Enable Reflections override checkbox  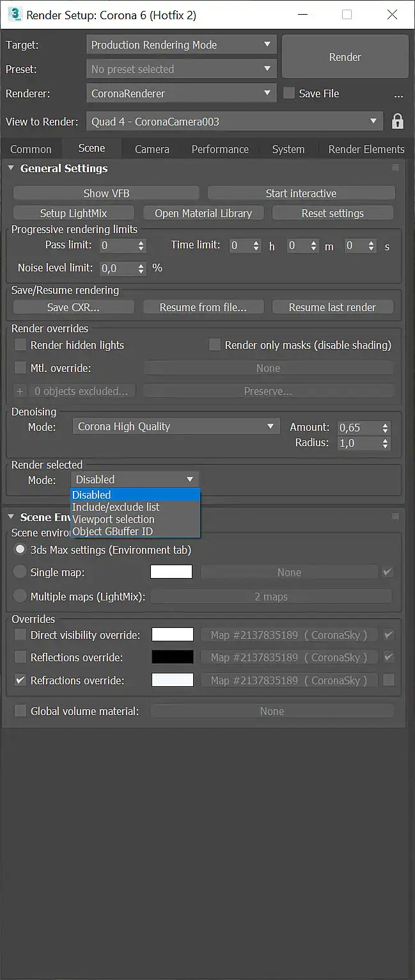pos(20,657)
